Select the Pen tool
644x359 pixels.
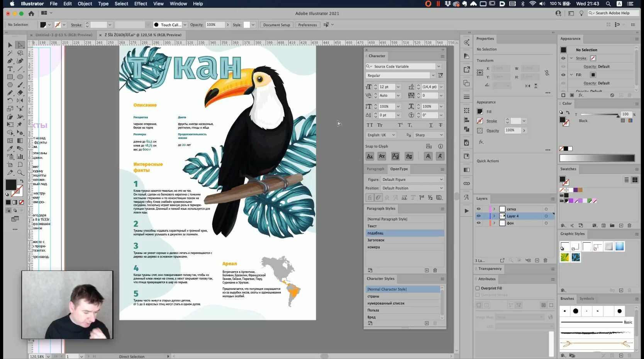click(10, 61)
